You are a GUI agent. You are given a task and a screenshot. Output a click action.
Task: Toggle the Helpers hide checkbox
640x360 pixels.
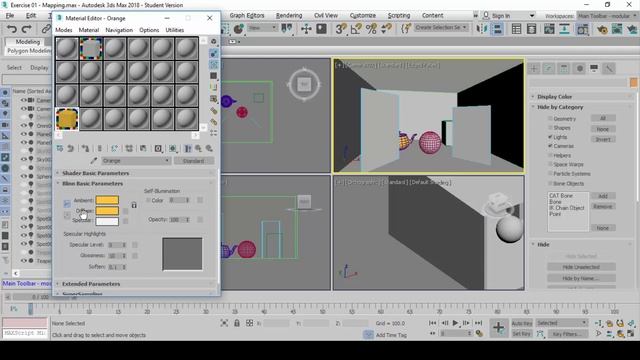click(x=550, y=155)
